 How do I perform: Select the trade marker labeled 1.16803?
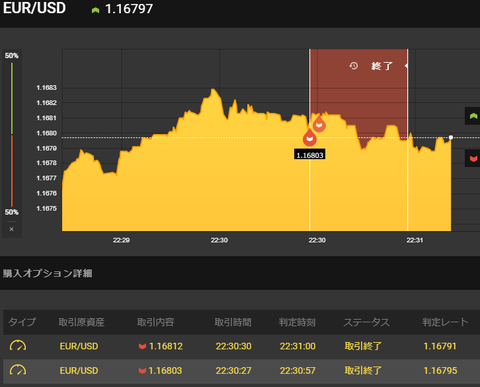(x=310, y=138)
